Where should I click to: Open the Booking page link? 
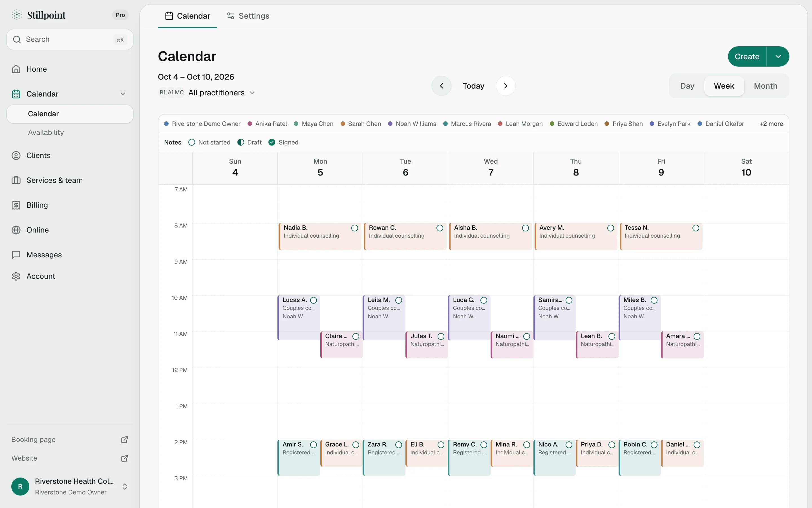pyautogui.click(x=70, y=439)
